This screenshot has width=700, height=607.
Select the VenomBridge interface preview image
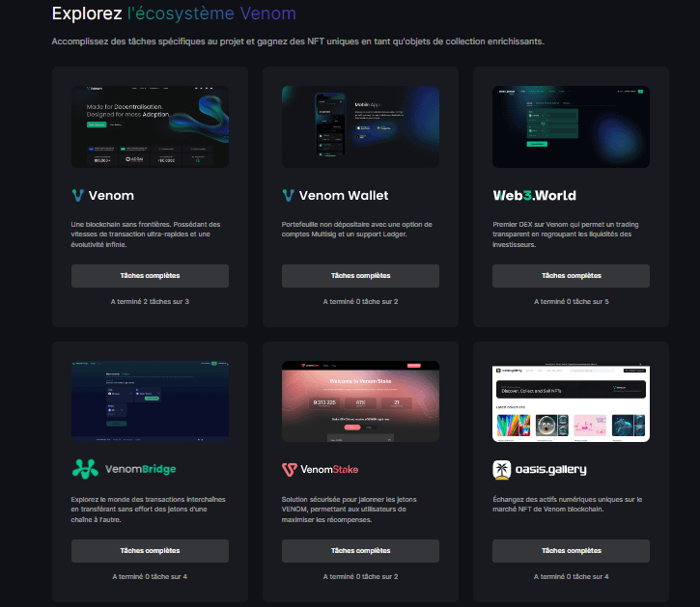coord(150,400)
